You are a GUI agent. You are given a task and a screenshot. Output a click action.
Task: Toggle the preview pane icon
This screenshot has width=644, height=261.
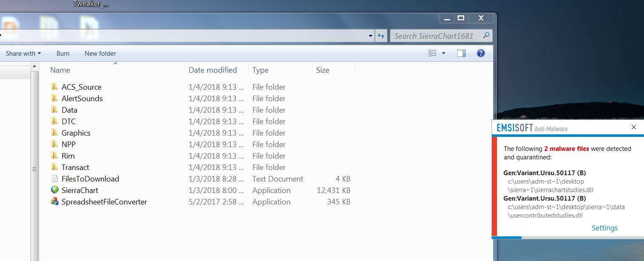[461, 53]
